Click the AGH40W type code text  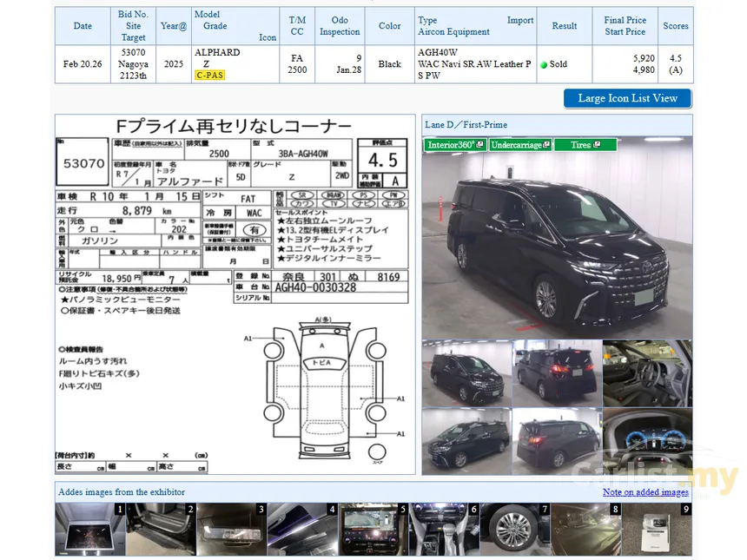pyautogui.click(x=437, y=52)
